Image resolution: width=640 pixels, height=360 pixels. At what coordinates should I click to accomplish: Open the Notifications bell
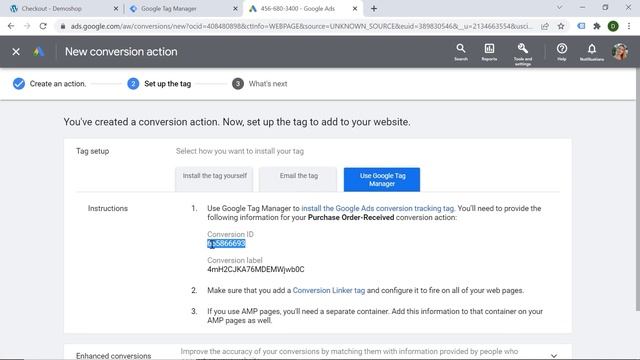(591, 52)
